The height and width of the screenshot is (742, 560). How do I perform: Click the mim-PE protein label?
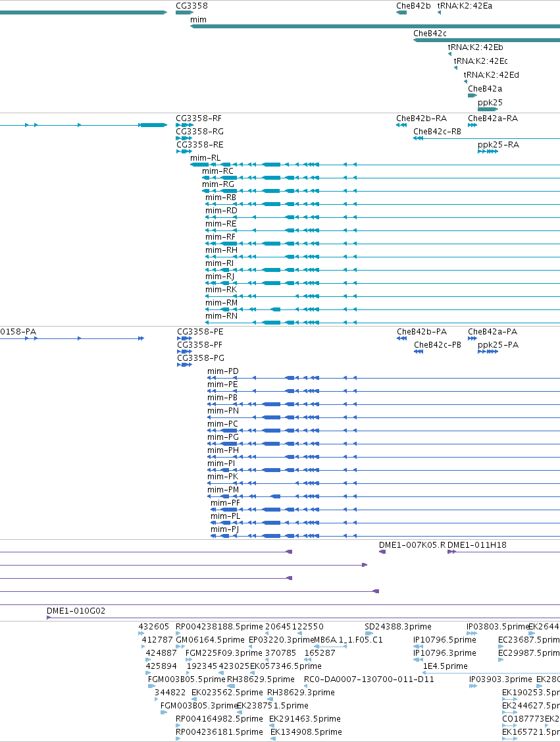coord(222,384)
